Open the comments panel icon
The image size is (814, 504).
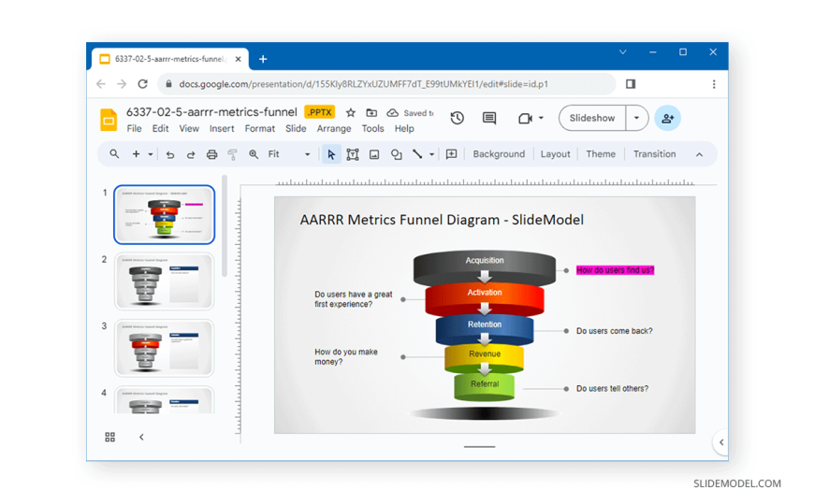[x=488, y=119]
